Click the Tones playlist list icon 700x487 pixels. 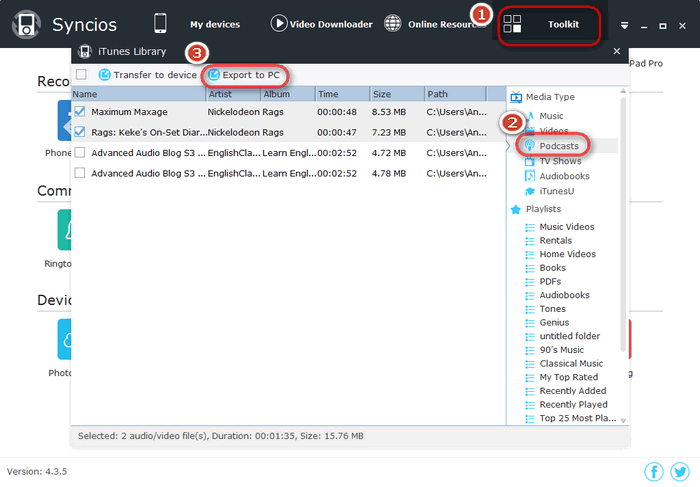point(530,310)
